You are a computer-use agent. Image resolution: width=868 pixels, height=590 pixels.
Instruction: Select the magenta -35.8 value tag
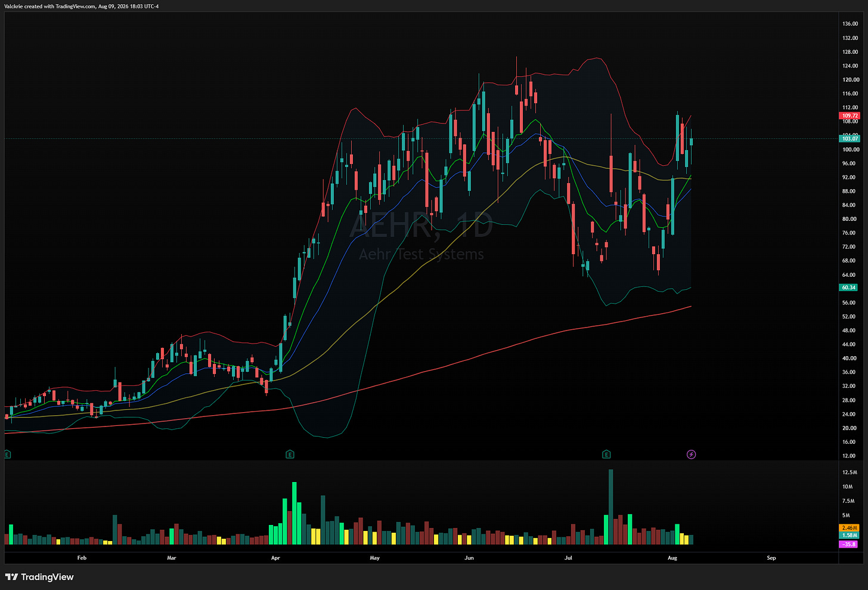click(x=849, y=544)
